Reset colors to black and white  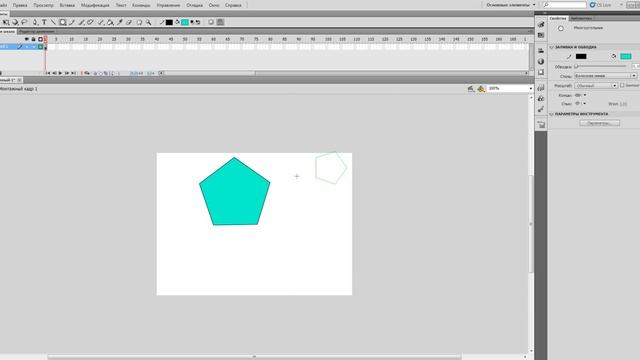coord(192,22)
